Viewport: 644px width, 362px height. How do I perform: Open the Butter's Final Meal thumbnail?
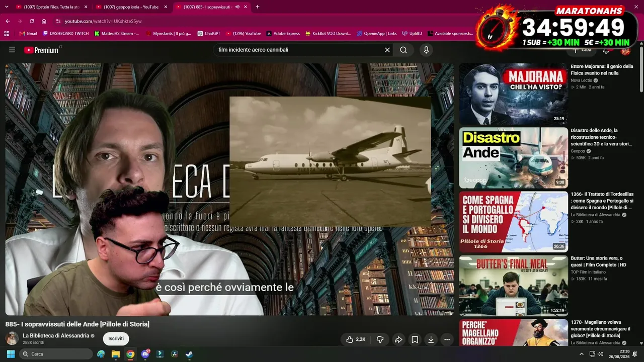[514, 286]
